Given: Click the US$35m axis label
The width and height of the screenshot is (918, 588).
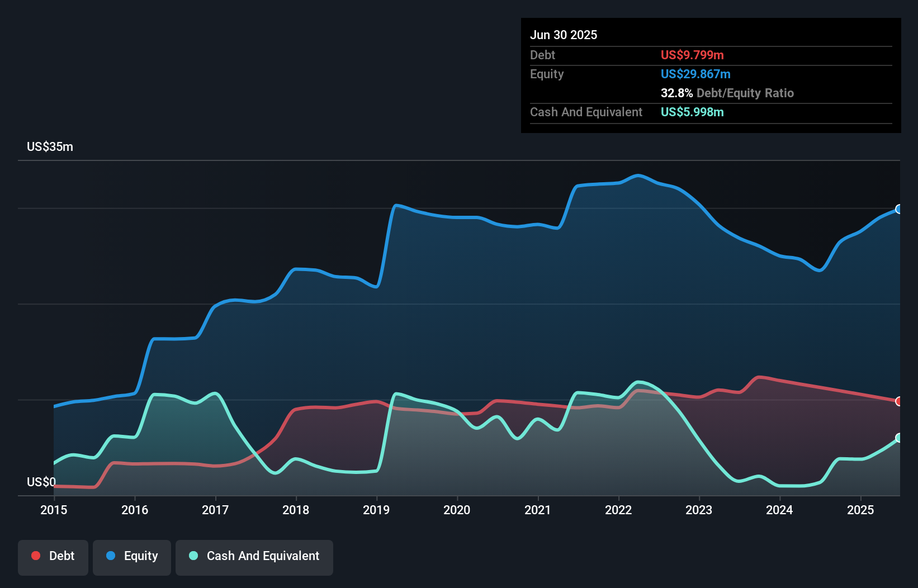Looking at the screenshot, I should 50,146.
